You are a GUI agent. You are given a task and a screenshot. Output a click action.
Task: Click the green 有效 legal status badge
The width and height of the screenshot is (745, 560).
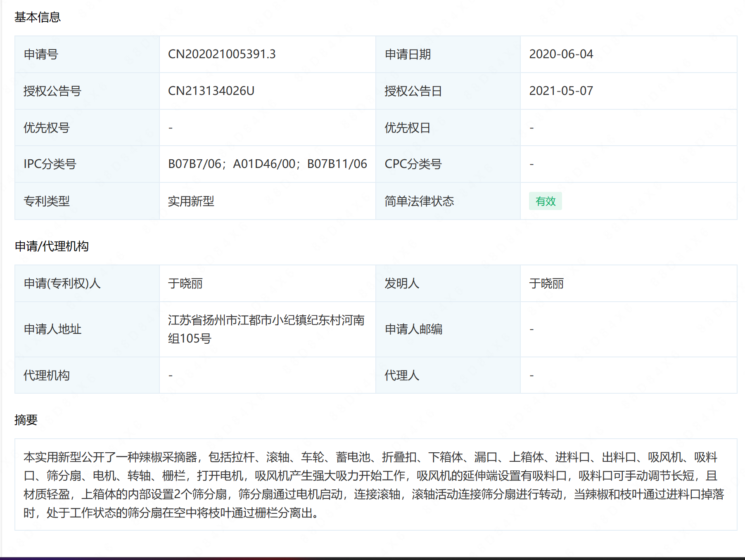pyautogui.click(x=545, y=201)
